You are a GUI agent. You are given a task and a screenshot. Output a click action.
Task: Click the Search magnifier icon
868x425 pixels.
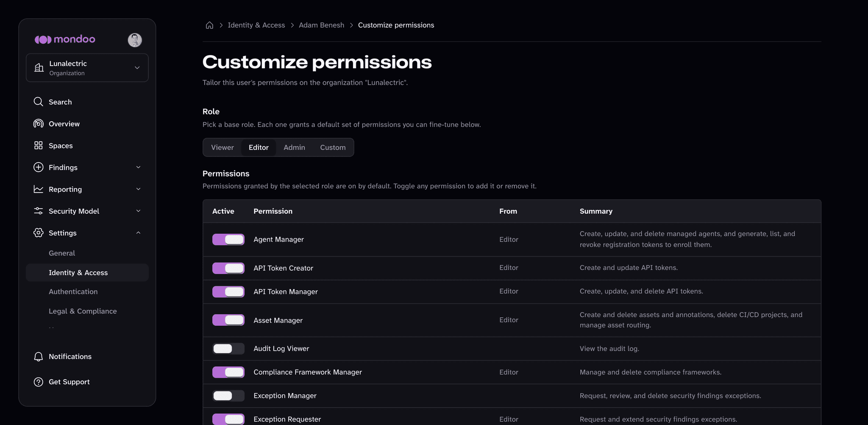pos(39,102)
